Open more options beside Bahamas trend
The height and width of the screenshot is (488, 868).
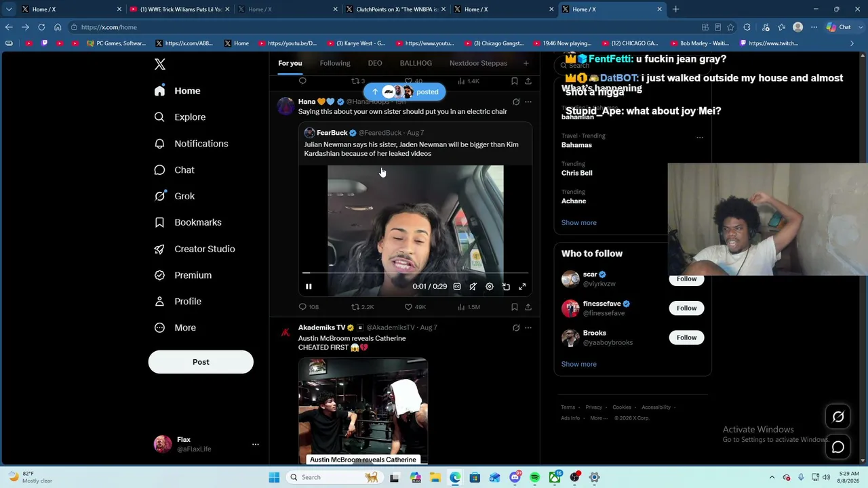(700, 138)
